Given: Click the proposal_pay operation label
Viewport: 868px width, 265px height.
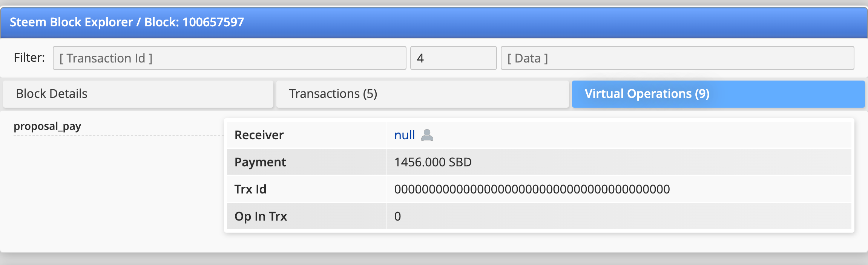Looking at the screenshot, I should click(48, 126).
